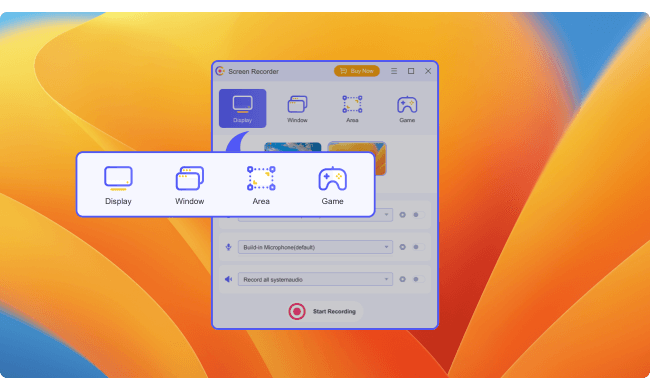Screen dimensions: 650x390
Task: Open settings gear in the microphone row
Action: pyautogui.click(x=402, y=247)
